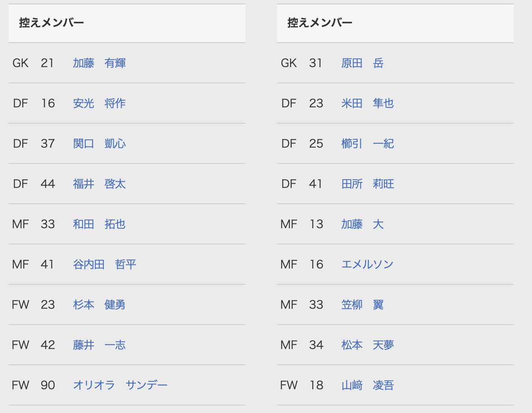Viewport: 532px width, 413px height.
Task: Click 笠柳 翼 player name
Action: click(362, 305)
